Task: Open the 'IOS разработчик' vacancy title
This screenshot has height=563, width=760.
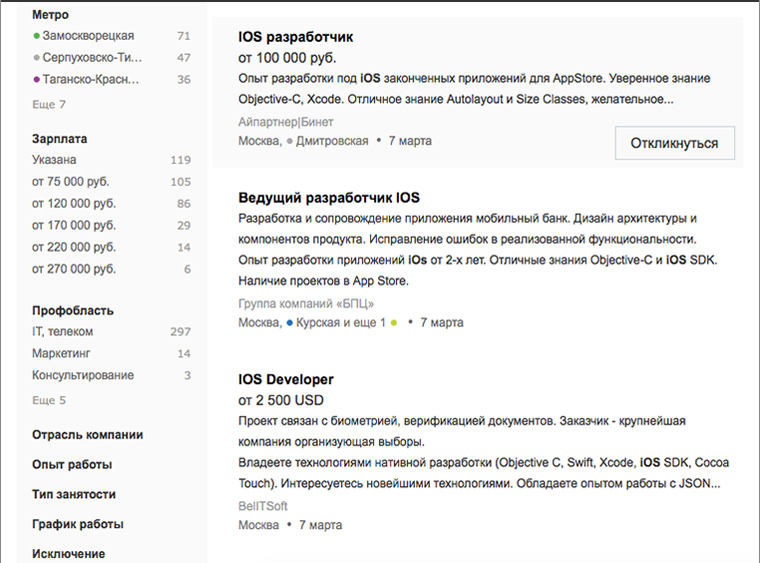Action: [295, 37]
